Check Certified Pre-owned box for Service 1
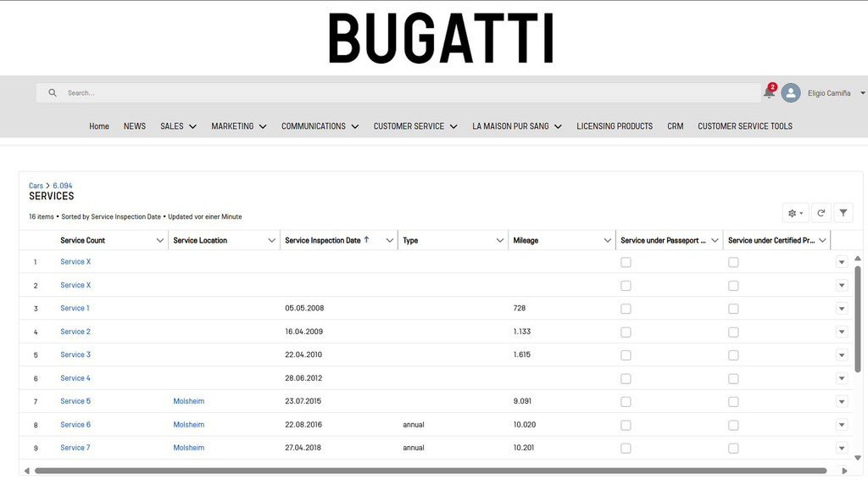The width and height of the screenshot is (868, 480). click(733, 309)
